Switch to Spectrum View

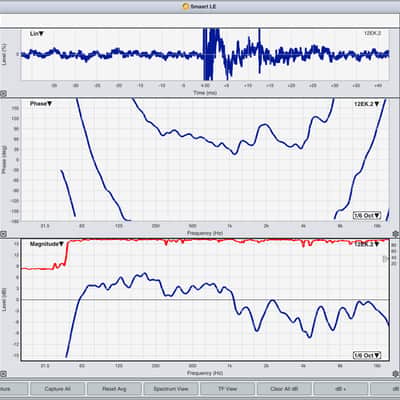click(x=171, y=389)
